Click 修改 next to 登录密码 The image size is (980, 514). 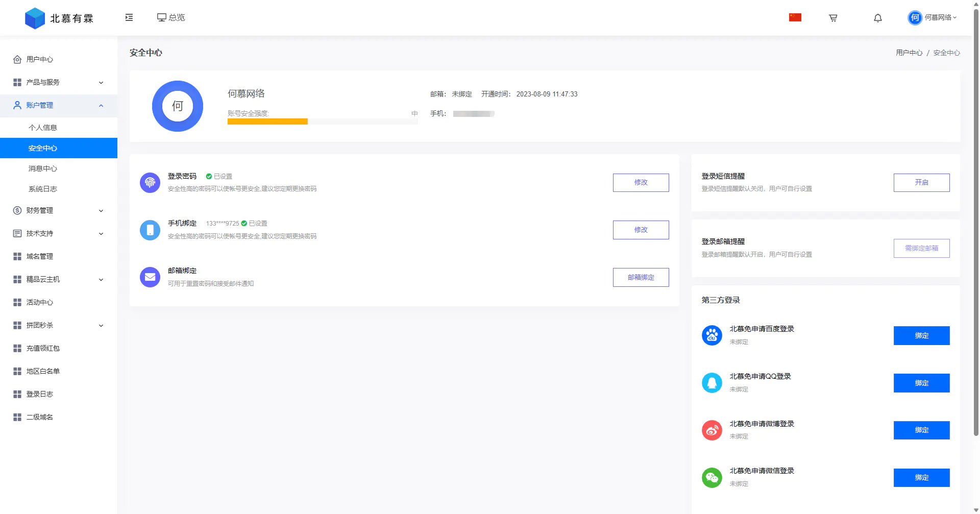[641, 182]
